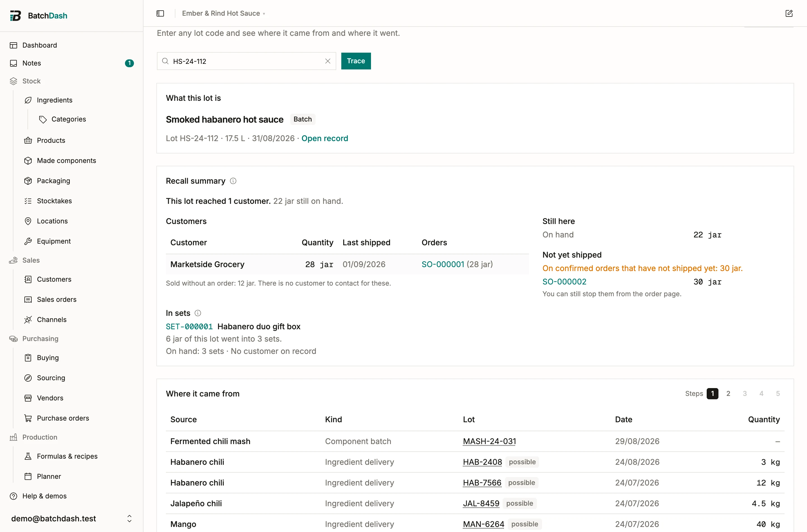
Task: Click the Marketside Grocery customer row
Action: (x=347, y=264)
